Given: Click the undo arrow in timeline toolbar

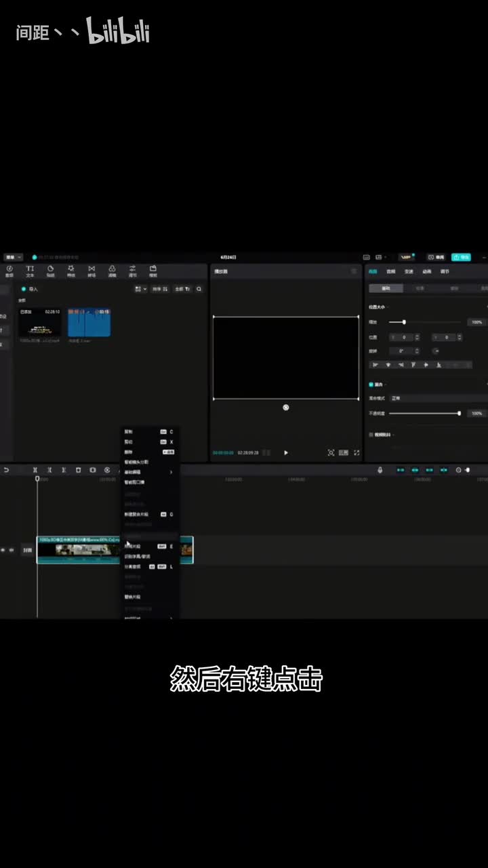Looking at the screenshot, I should (7, 470).
